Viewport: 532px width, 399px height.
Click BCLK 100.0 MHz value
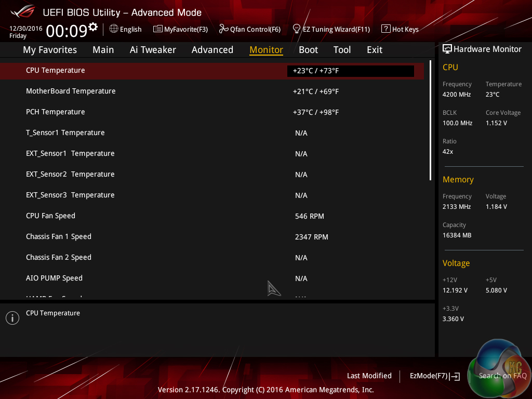pyautogui.click(x=457, y=123)
